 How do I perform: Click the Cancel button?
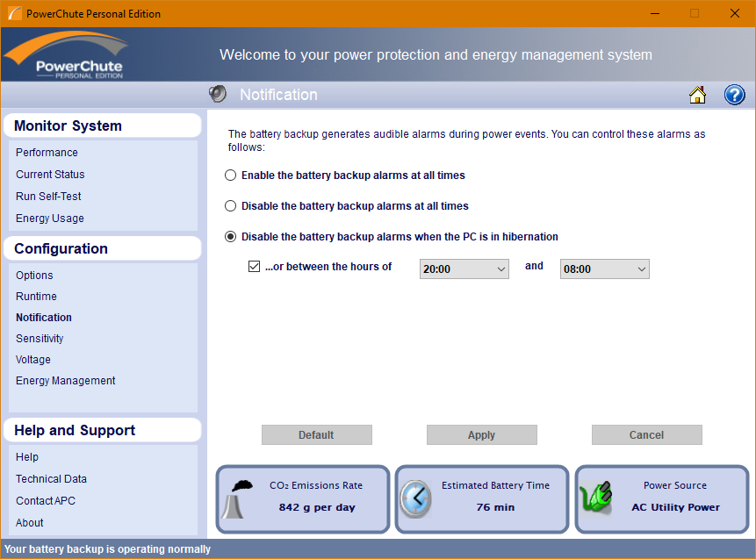pyautogui.click(x=646, y=434)
